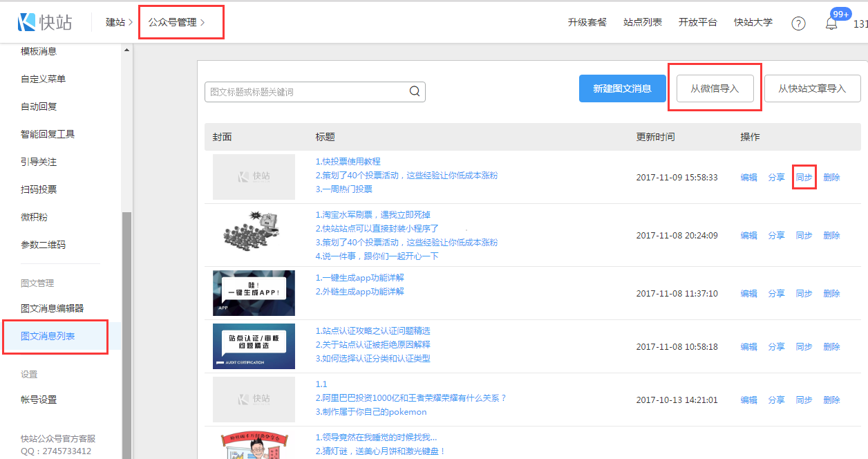Click 编辑 for the 一键生成app功能详解 row

[x=748, y=293]
